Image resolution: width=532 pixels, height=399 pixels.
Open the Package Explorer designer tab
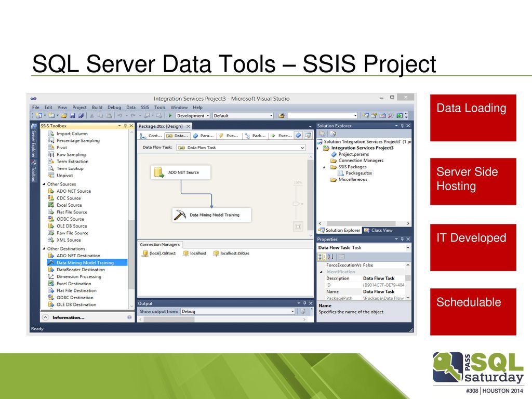tap(256, 136)
